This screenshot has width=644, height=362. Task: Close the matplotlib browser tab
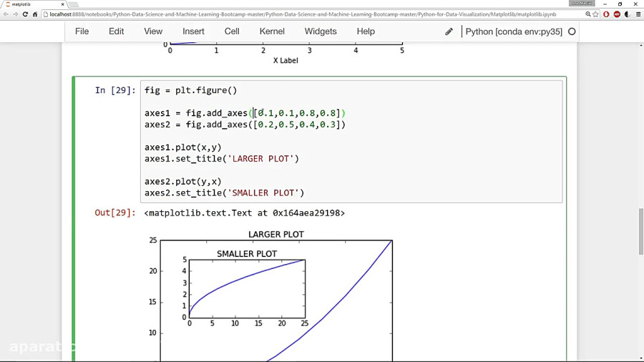(62, 4)
